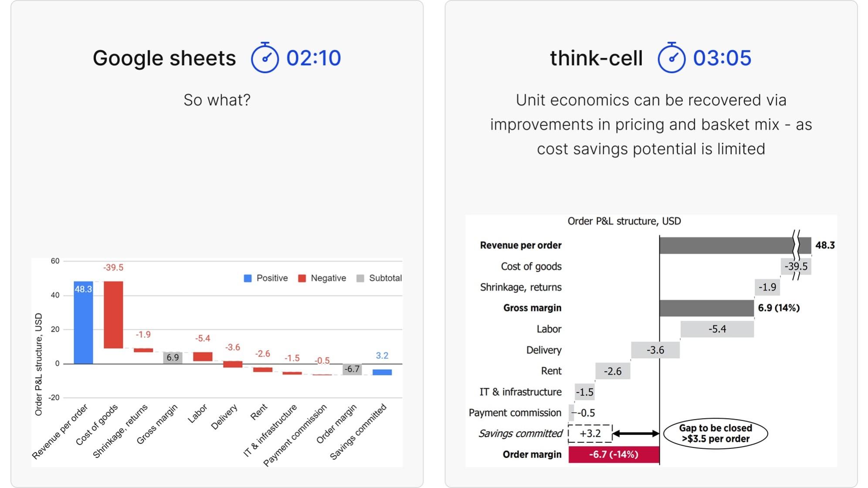This screenshot has width=868, height=488.
Task: Select the dark Gross margin 6.9 bar
Action: [x=706, y=308]
